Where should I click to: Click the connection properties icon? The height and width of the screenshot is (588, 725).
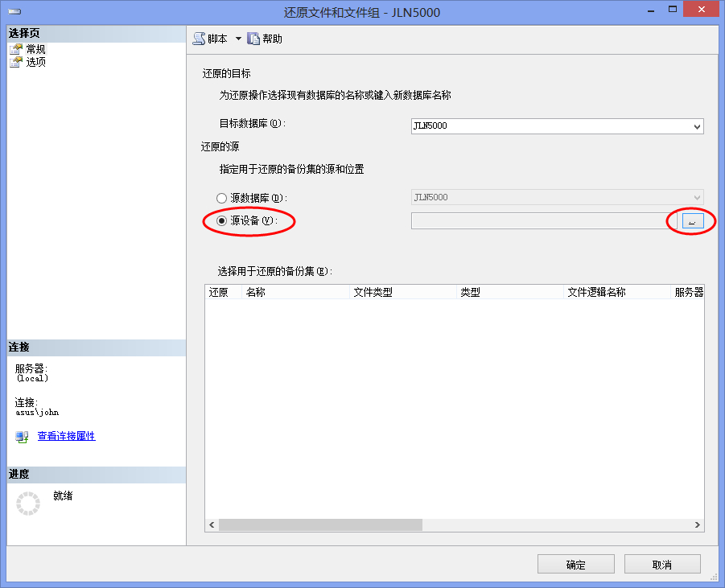pyautogui.click(x=22, y=436)
